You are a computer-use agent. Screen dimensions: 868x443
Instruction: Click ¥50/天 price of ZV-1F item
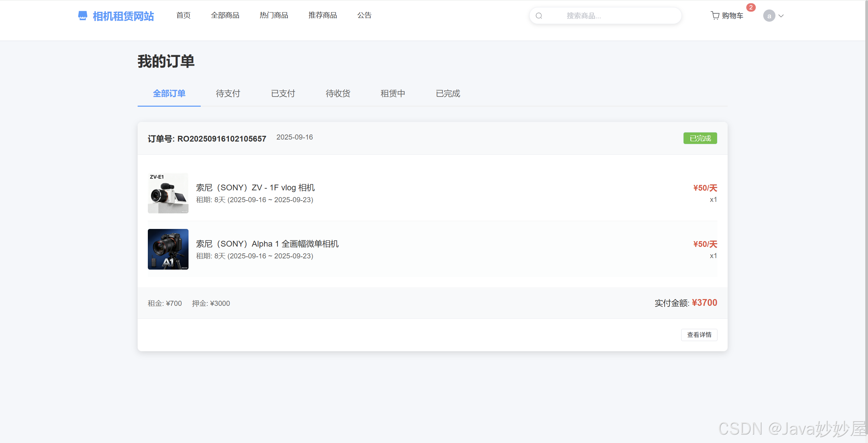[705, 188]
